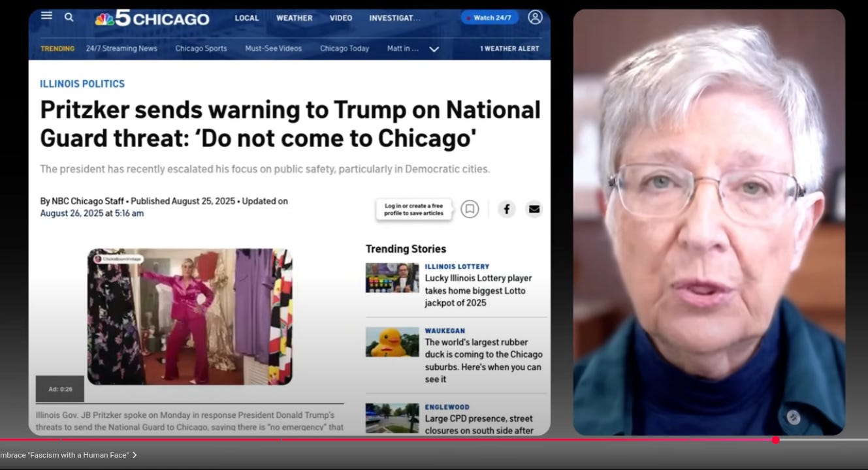Click the Englewood story thumbnail image

click(x=392, y=418)
